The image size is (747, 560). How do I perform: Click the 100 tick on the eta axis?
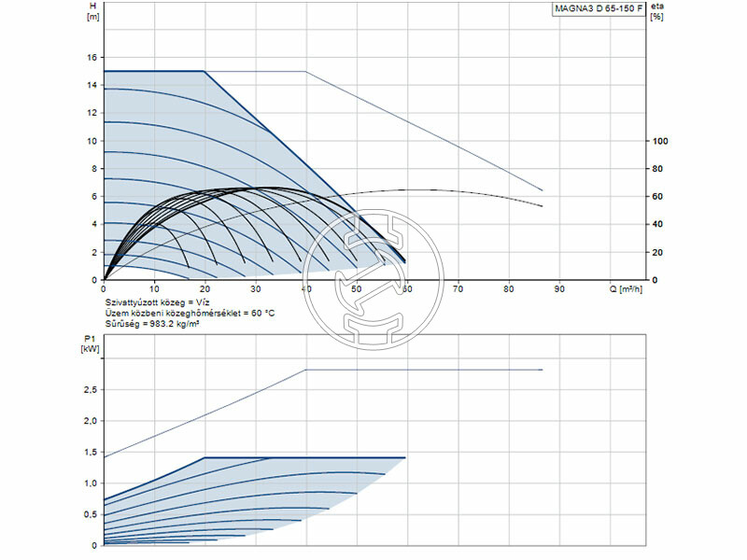[x=659, y=141]
